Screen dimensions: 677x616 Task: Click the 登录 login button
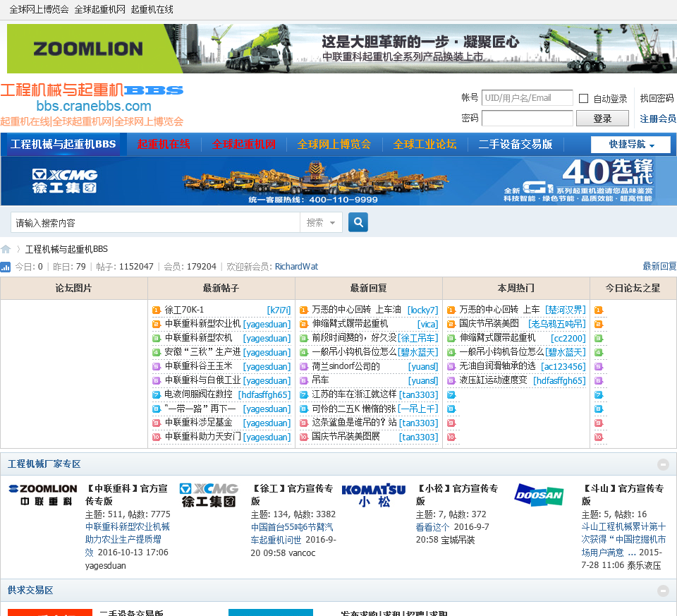pyautogui.click(x=602, y=119)
